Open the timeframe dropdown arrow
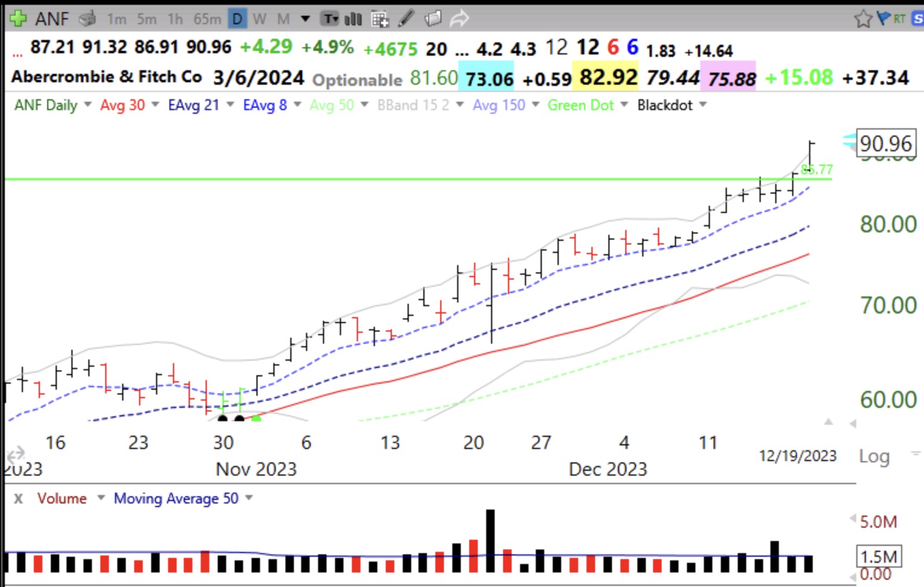The image size is (924, 587). (305, 19)
